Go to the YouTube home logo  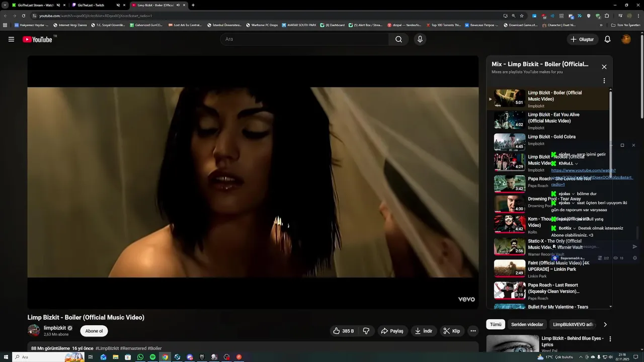[x=38, y=39]
